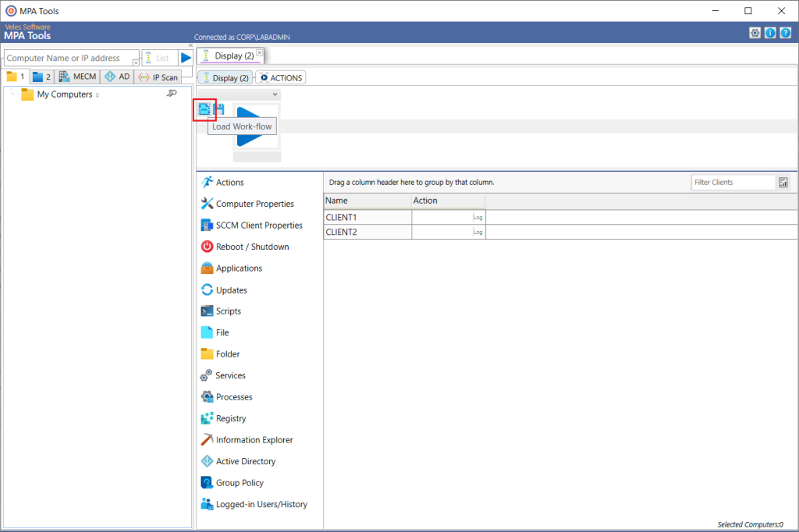Switch to yellow folder tab 1
The width and height of the screenshot is (799, 532).
click(x=16, y=77)
